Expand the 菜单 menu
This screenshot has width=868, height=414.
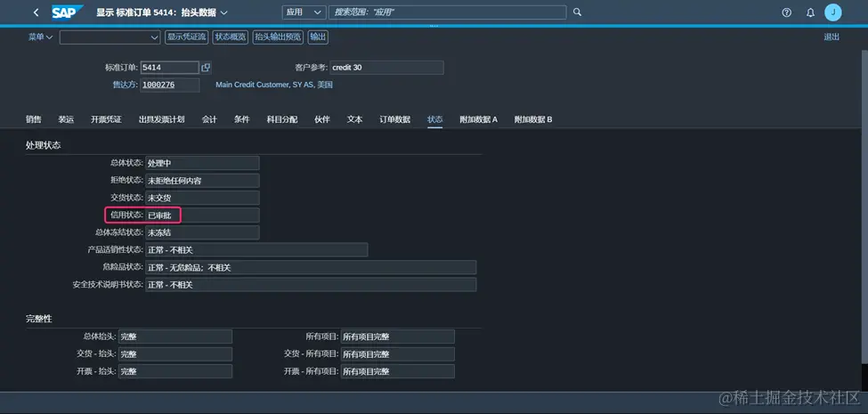(40, 37)
